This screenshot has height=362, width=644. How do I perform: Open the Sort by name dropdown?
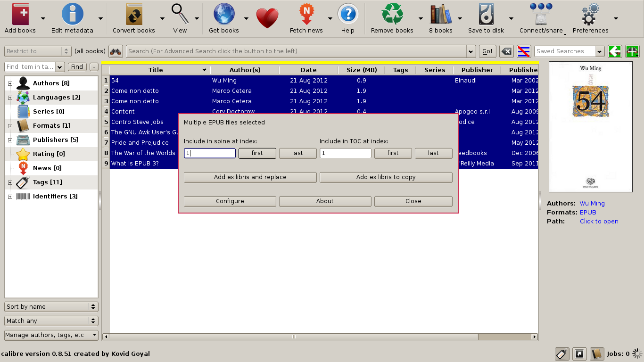click(x=51, y=307)
